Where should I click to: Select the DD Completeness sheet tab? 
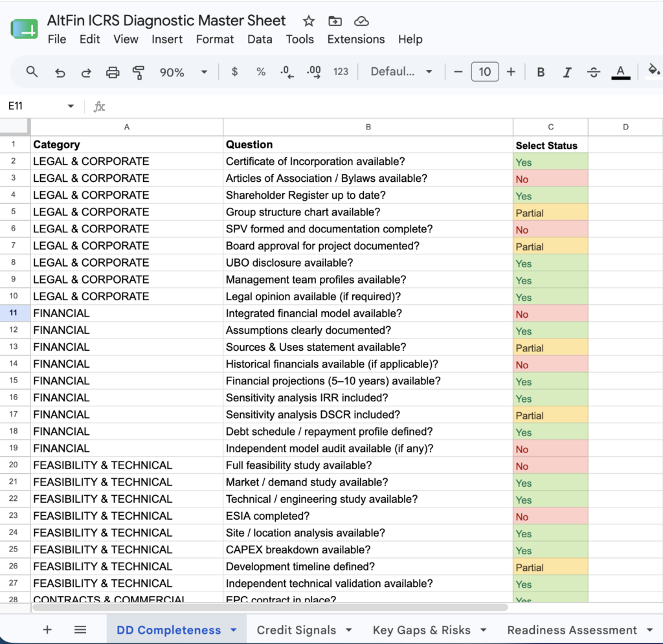[169, 630]
